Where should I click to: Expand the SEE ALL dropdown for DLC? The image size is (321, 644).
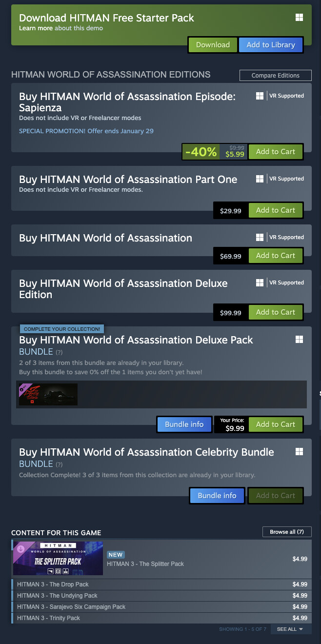click(290, 629)
